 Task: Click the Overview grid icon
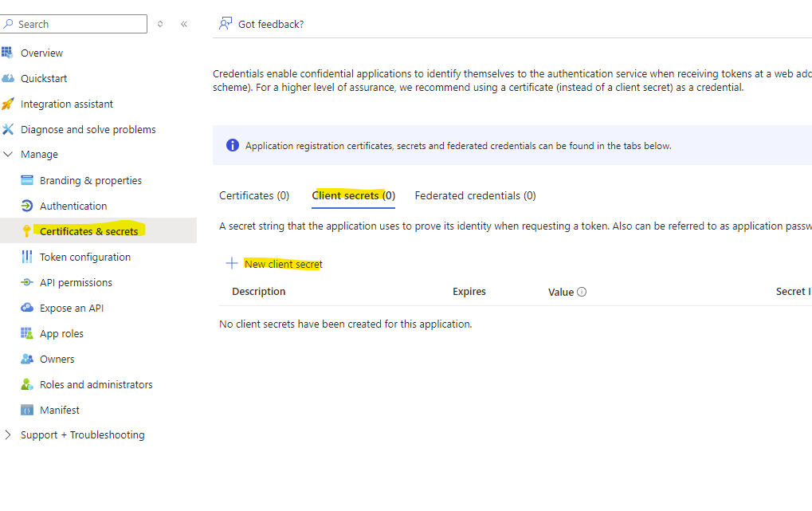pyautogui.click(x=8, y=53)
